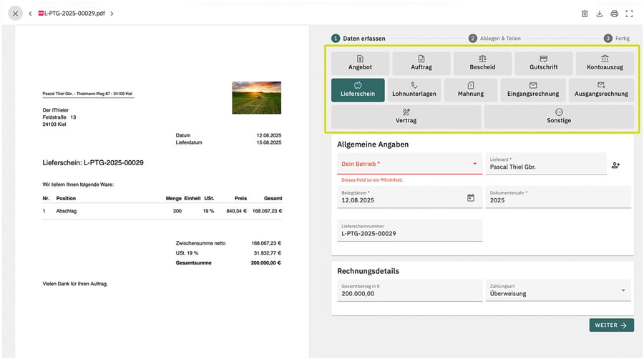Select Sonstige document type button
The image size is (644, 359).
[x=559, y=117]
